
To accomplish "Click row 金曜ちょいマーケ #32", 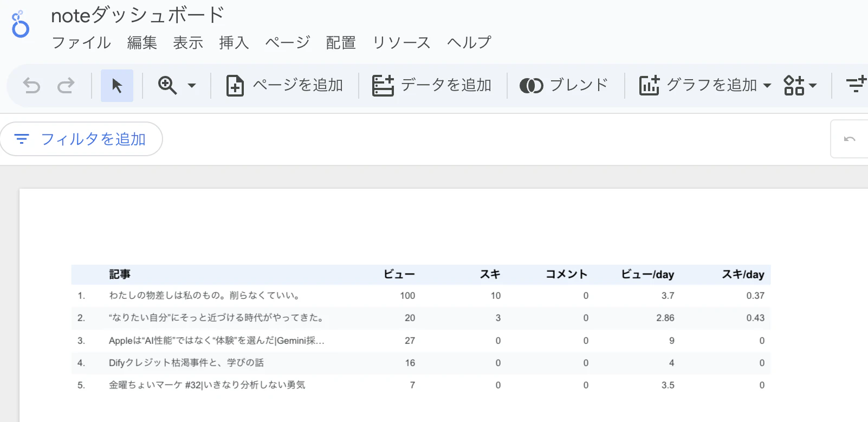I will [x=421, y=385].
